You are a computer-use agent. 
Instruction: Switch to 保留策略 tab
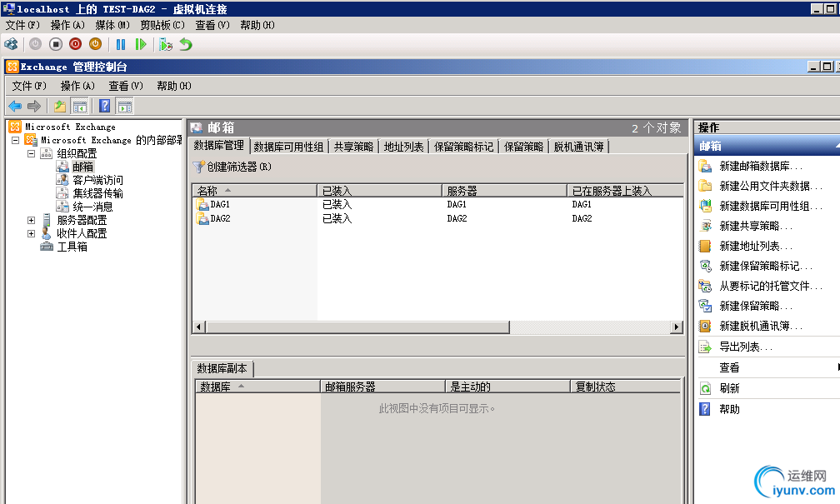(524, 147)
